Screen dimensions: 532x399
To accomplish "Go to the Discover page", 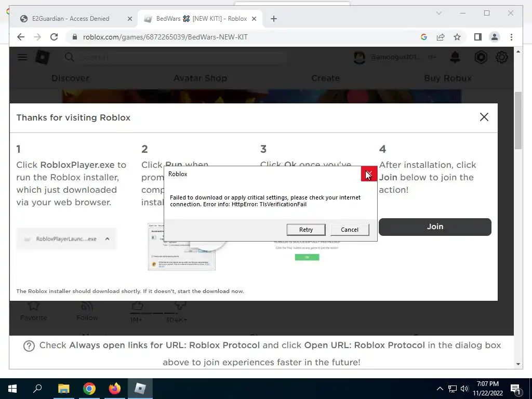I will click(70, 78).
